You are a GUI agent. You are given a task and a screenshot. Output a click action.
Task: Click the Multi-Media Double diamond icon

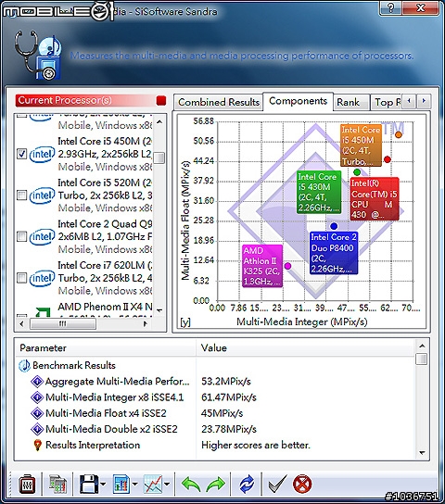37,429
